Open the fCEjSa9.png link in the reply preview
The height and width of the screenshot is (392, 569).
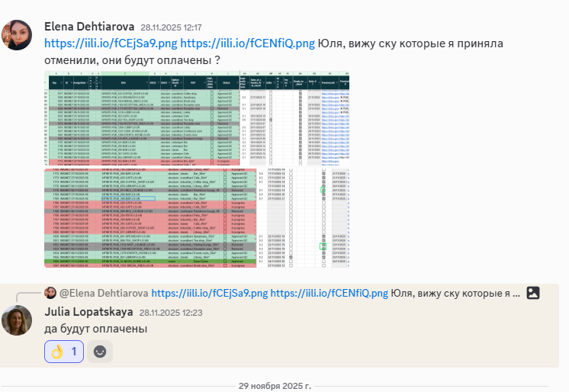coord(210,293)
